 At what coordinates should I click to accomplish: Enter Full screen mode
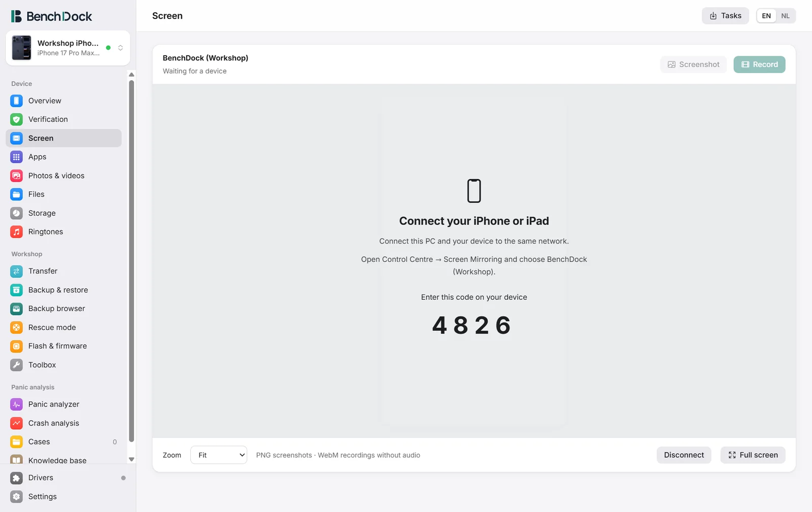pos(753,455)
